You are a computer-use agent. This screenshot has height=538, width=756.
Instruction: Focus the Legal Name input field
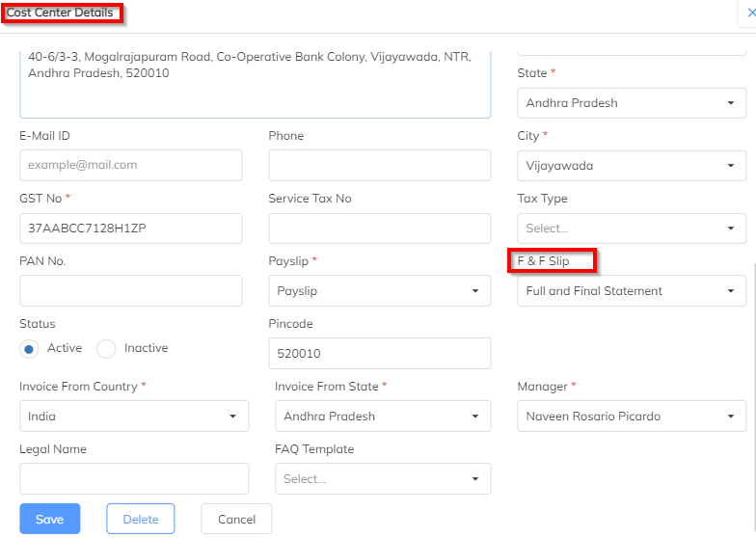[x=134, y=478]
